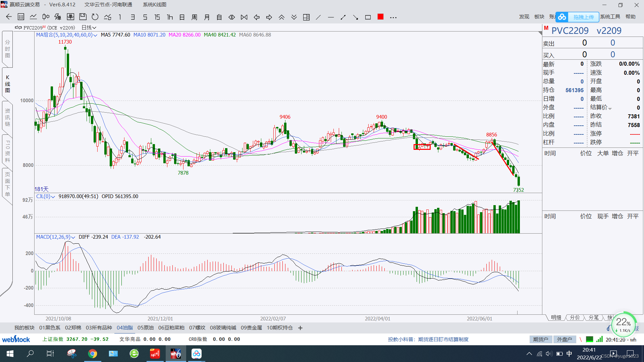Open the 04油脂 bottom tab
The height and width of the screenshot is (362, 644).
click(x=125, y=328)
